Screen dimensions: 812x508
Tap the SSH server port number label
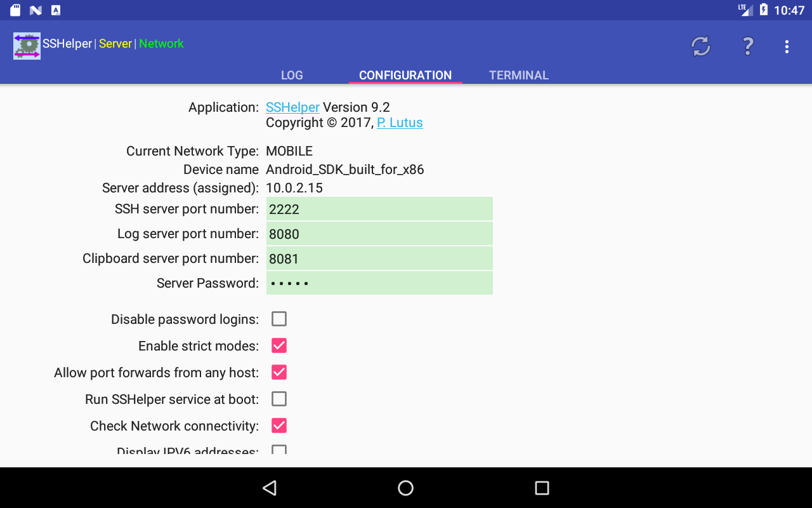(187, 209)
